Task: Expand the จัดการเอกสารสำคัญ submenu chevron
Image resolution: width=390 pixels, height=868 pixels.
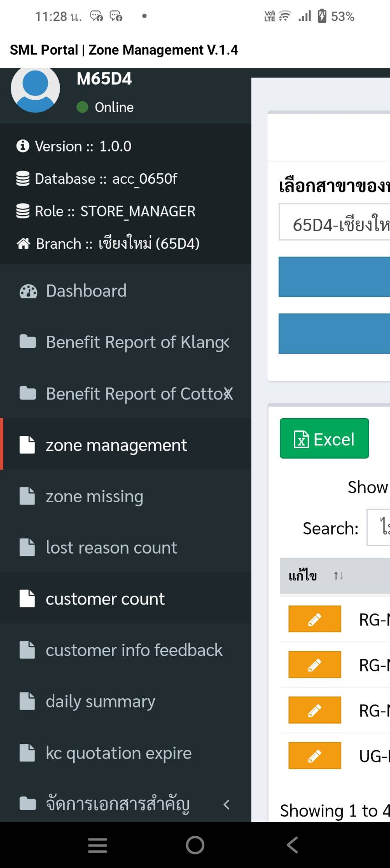Action: (x=226, y=804)
